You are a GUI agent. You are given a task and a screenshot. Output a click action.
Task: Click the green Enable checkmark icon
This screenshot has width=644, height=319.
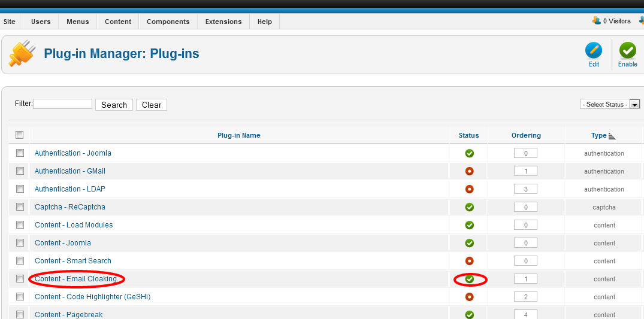628,50
